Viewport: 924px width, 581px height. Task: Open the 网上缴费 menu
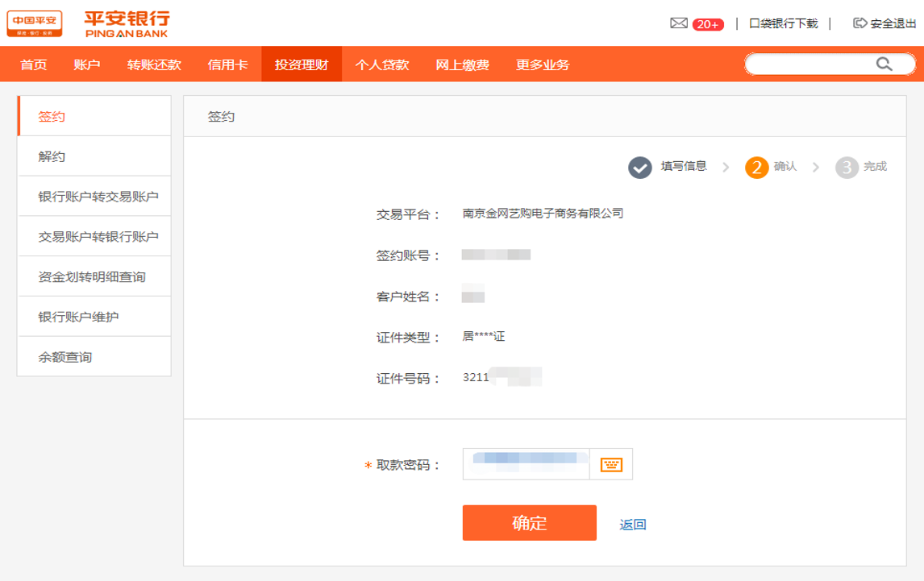pos(462,64)
